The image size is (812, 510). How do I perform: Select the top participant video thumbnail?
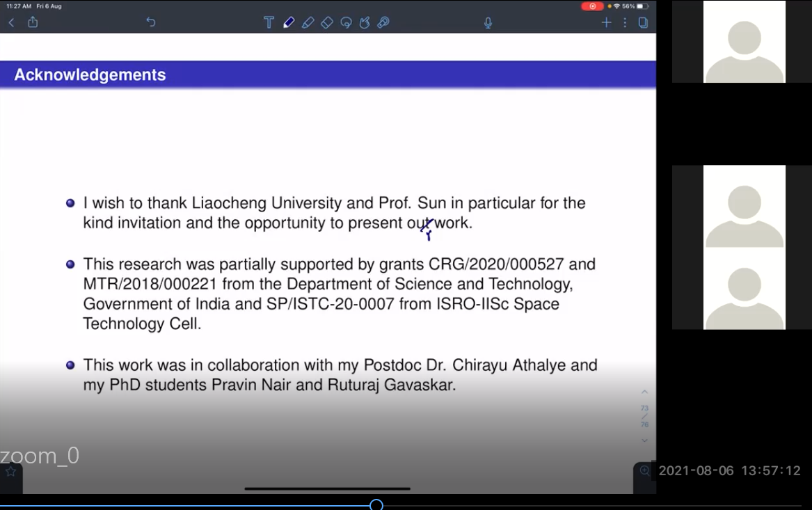click(x=744, y=42)
